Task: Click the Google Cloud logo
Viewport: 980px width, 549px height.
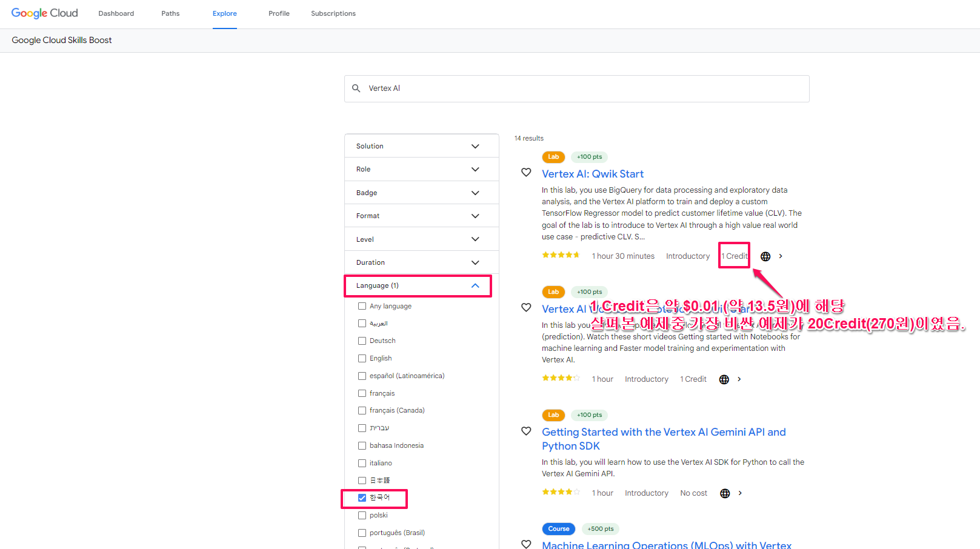Action: [x=45, y=13]
